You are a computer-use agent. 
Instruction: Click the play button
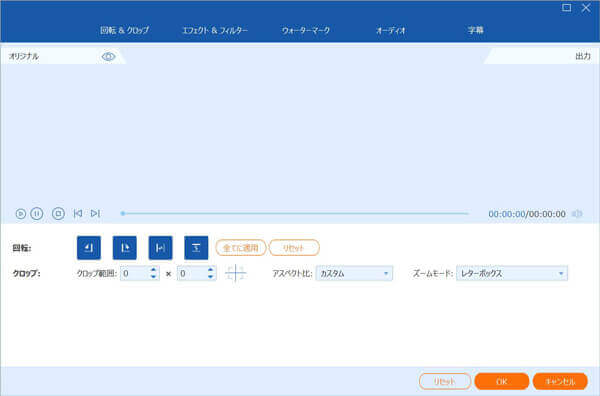(x=21, y=213)
